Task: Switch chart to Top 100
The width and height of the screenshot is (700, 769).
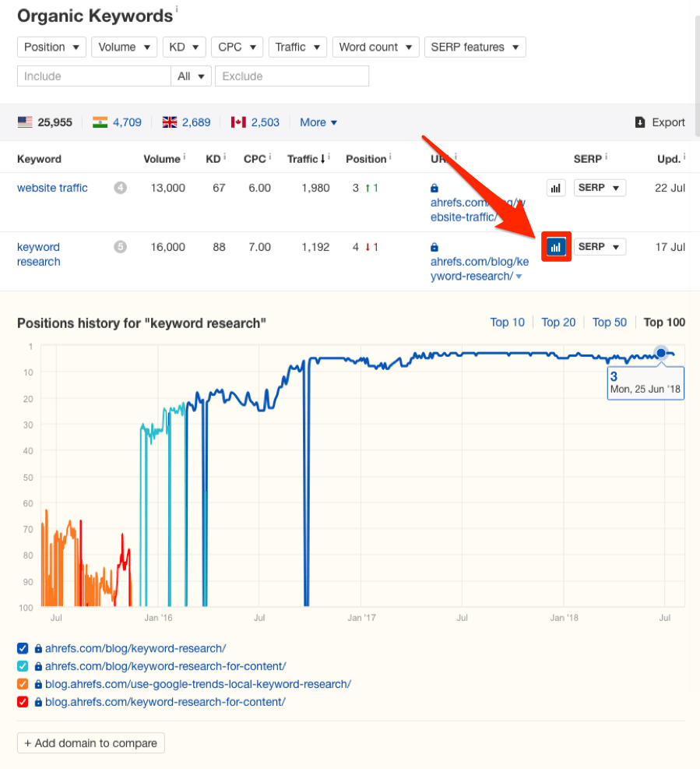Action: click(664, 323)
